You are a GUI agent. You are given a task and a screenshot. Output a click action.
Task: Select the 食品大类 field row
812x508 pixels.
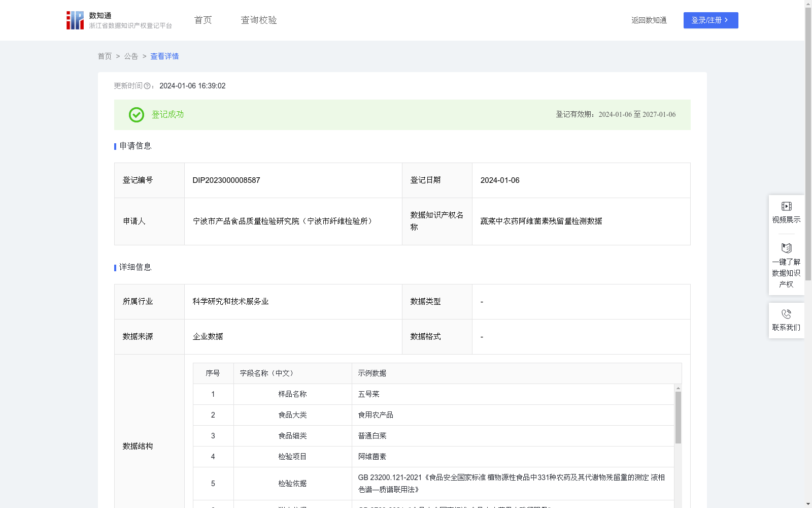click(x=433, y=415)
